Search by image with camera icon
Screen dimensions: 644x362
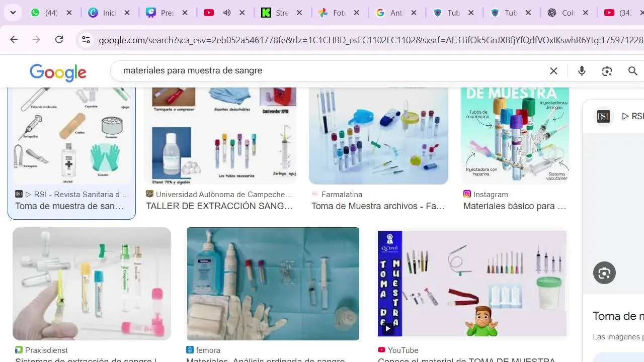[x=607, y=71]
